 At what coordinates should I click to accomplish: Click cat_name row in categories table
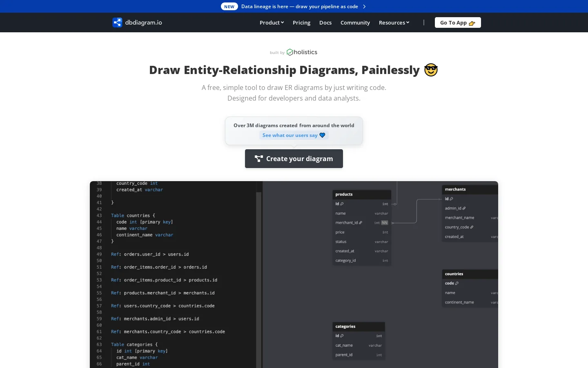coord(359,346)
